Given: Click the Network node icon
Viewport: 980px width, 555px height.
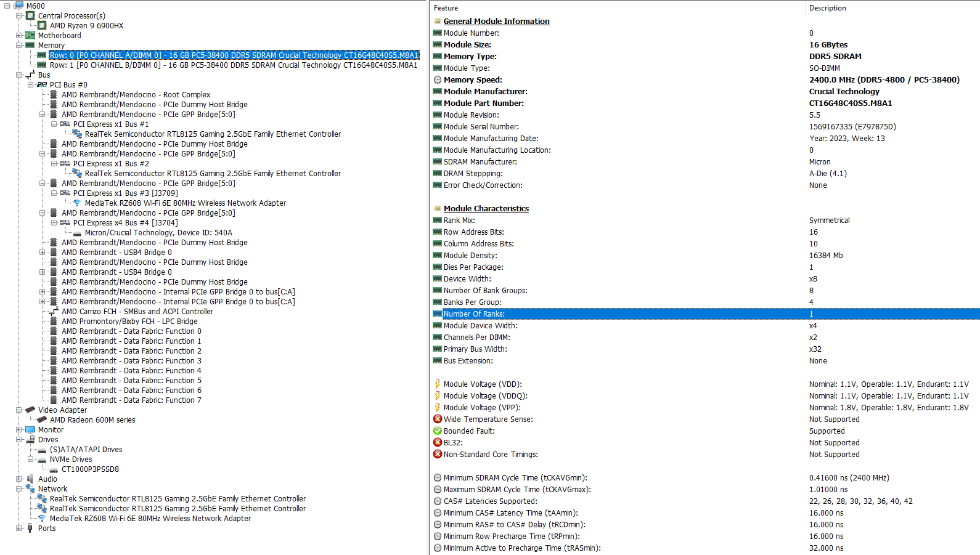Looking at the screenshot, I should tap(30, 488).
